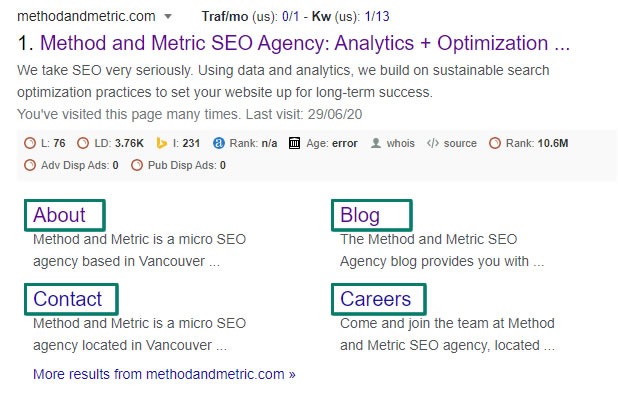
Task: Click the L: 76 links circle icon
Action: (30, 143)
